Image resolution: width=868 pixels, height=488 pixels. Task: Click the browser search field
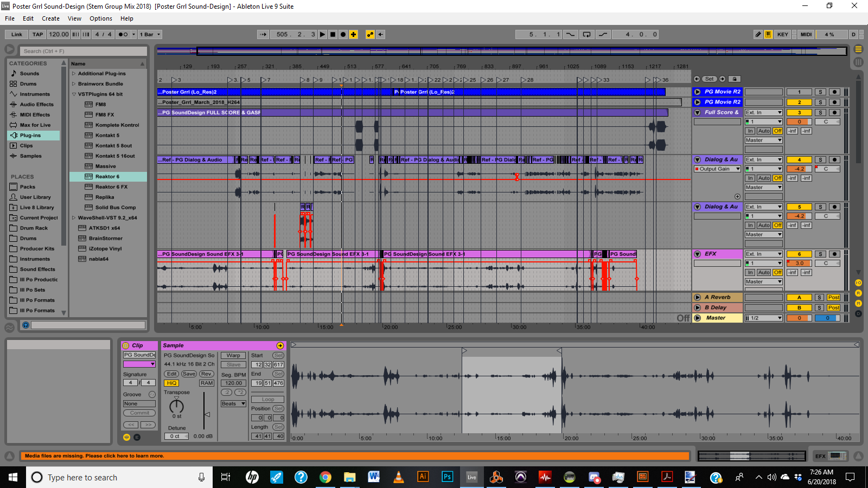coord(84,51)
